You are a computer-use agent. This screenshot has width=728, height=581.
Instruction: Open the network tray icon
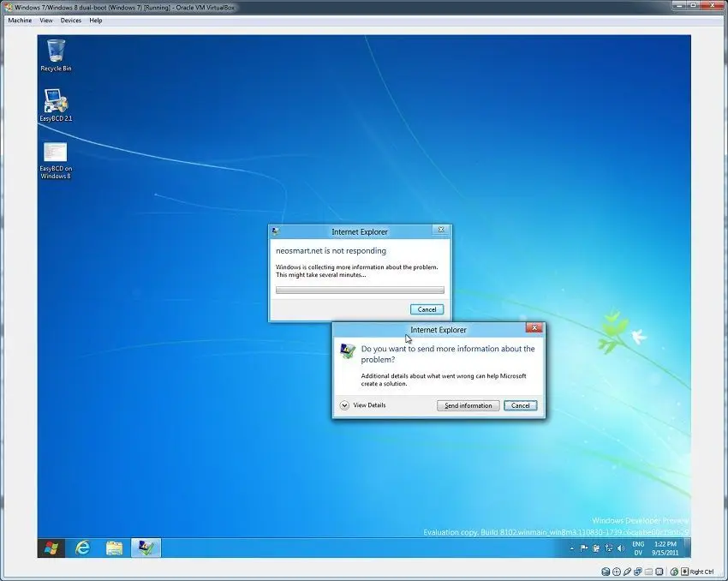[x=609, y=548]
